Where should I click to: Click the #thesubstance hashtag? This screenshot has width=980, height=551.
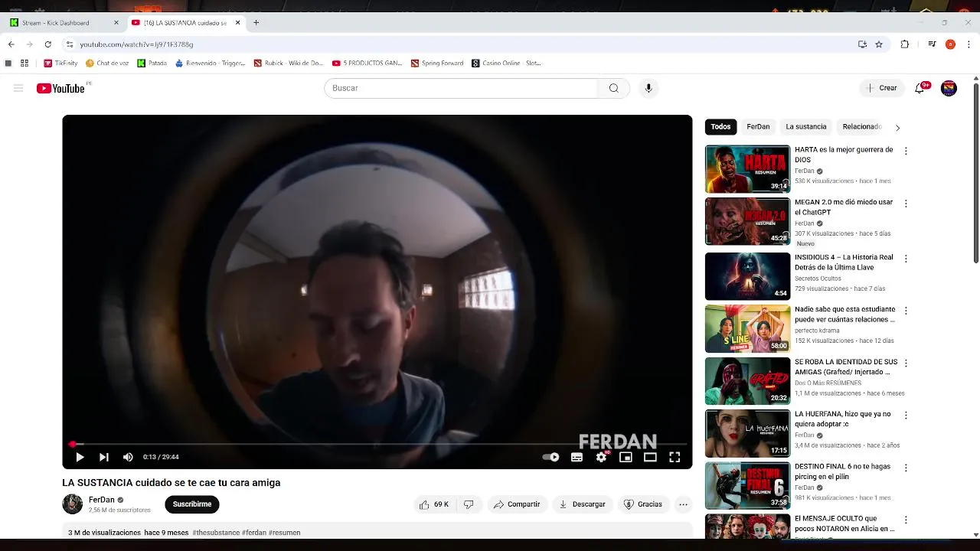(216, 533)
